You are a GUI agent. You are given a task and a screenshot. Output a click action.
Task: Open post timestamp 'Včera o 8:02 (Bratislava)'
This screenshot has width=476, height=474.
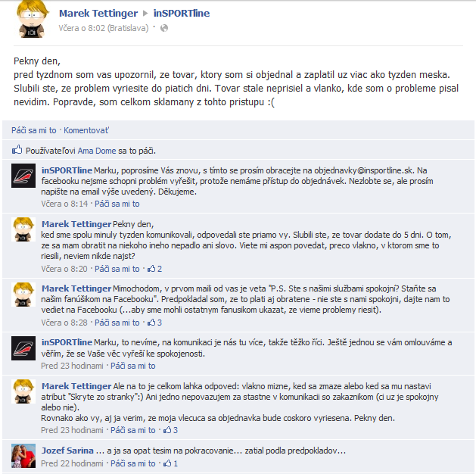click(x=104, y=28)
